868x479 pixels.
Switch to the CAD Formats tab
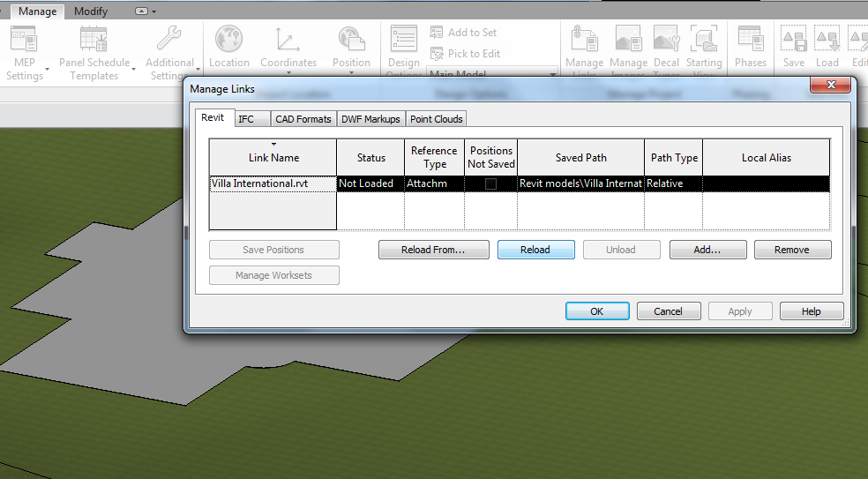point(303,119)
